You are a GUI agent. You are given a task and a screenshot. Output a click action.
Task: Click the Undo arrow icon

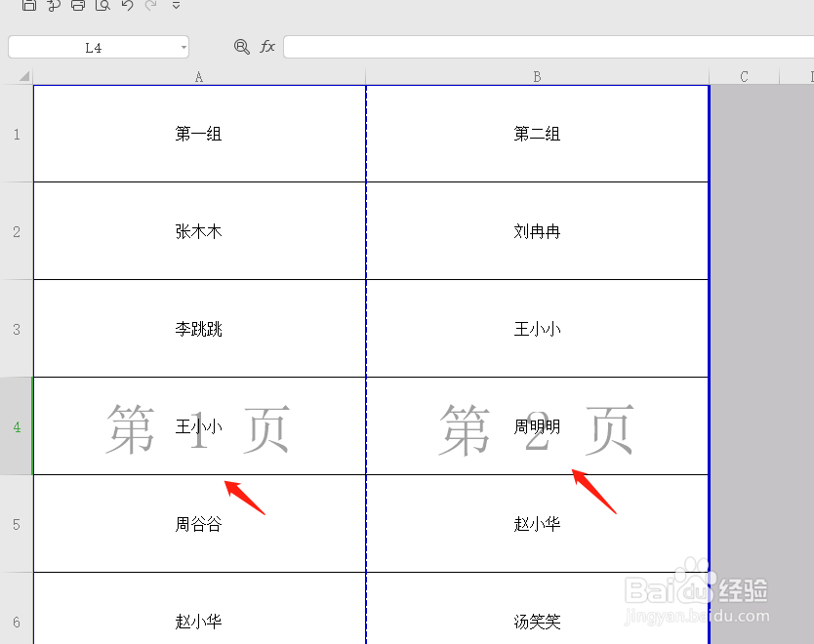click(127, 5)
